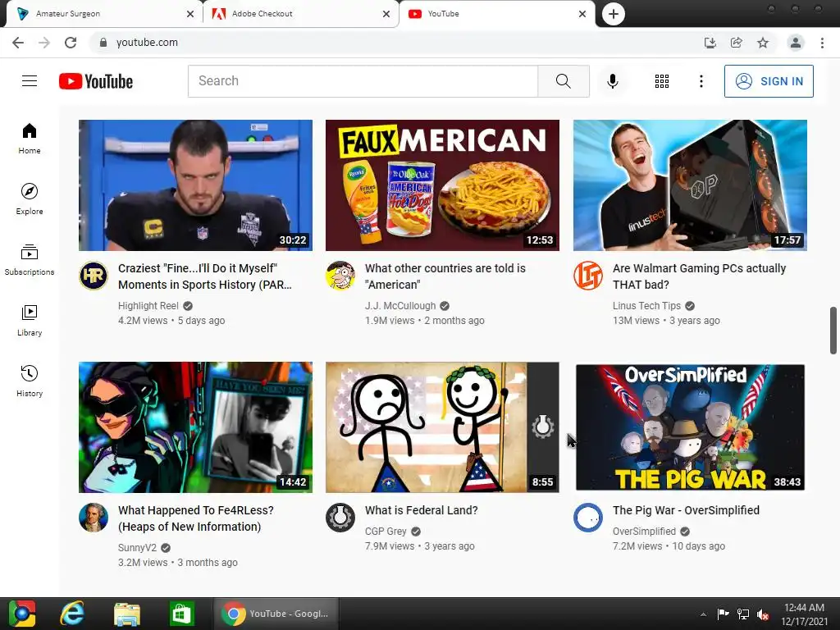Open the YouTube hamburger guide menu
Screen dimensions: 840x630
pyautogui.click(x=30, y=81)
